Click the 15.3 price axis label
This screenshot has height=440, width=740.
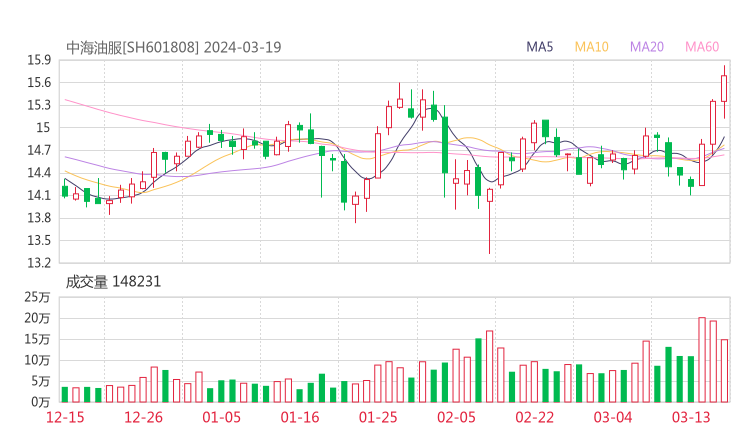click(39, 105)
